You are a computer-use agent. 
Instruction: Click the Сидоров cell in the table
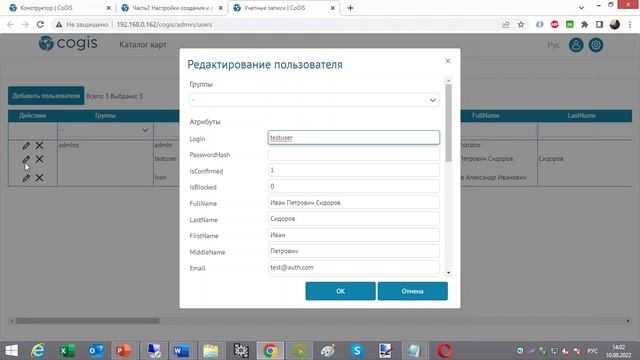click(x=551, y=158)
